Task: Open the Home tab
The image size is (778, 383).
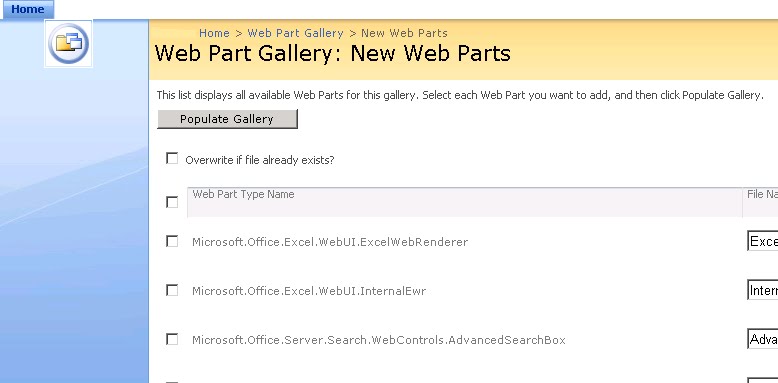Action: [27, 9]
